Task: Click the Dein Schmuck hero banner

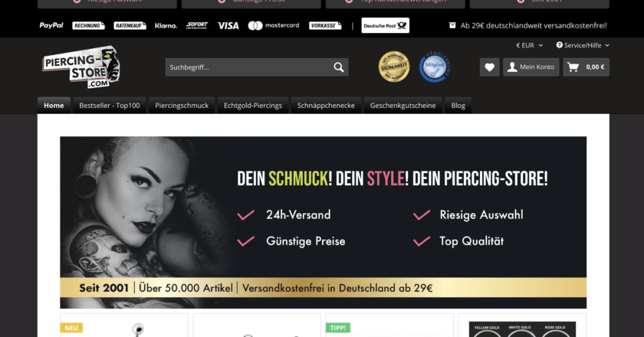Action: click(324, 222)
